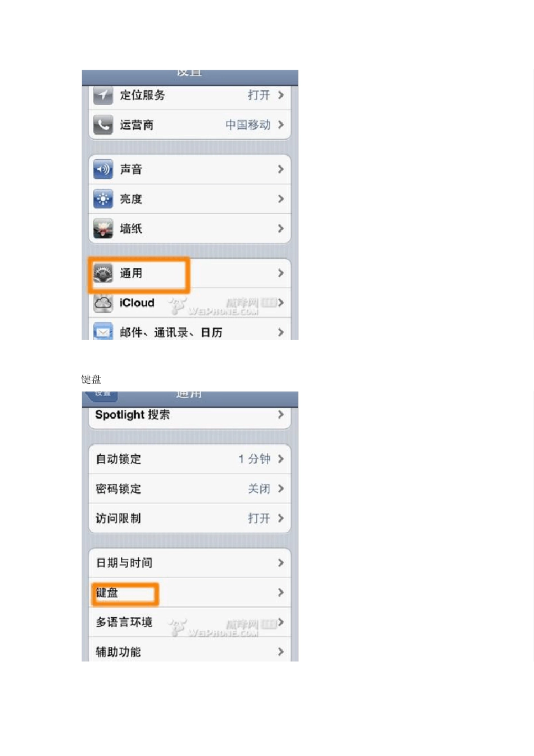Tap the Sounds speaker icon
The width and height of the screenshot is (534, 756).
click(103, 169)
